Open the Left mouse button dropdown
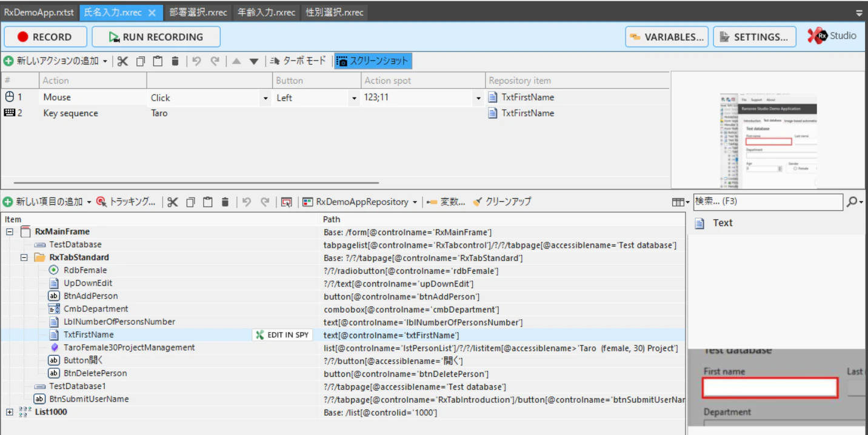The image size is (868, 435). [355, 98]
